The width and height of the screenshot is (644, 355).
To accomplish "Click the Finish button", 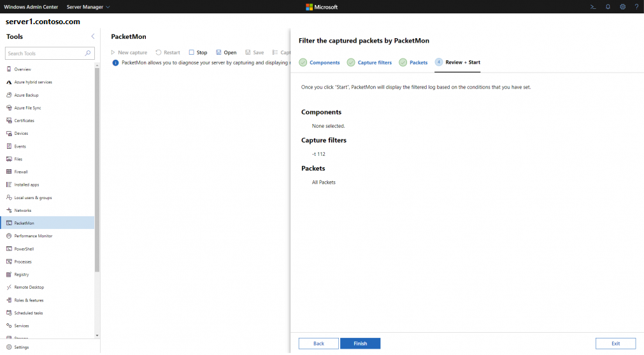I will (x=360, y=344).
